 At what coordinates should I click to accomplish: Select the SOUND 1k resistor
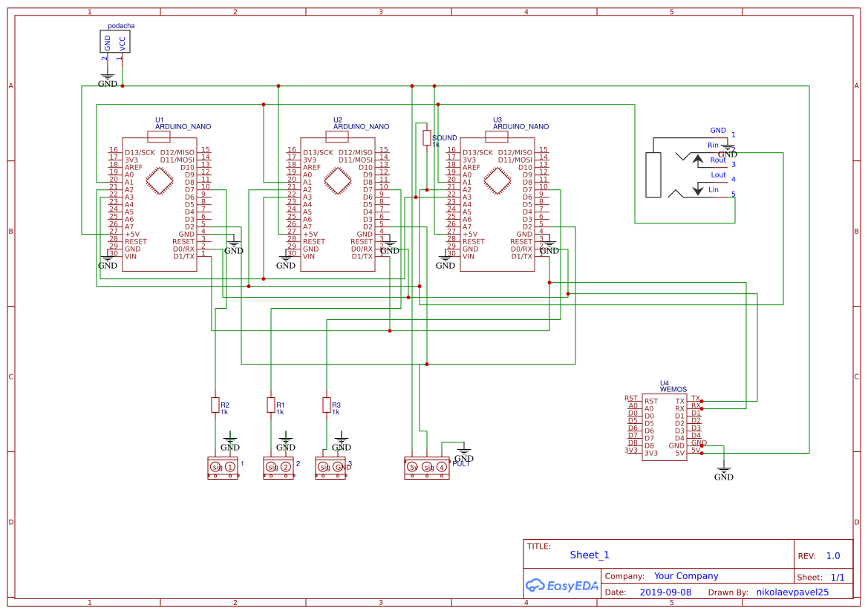(427, 138)
